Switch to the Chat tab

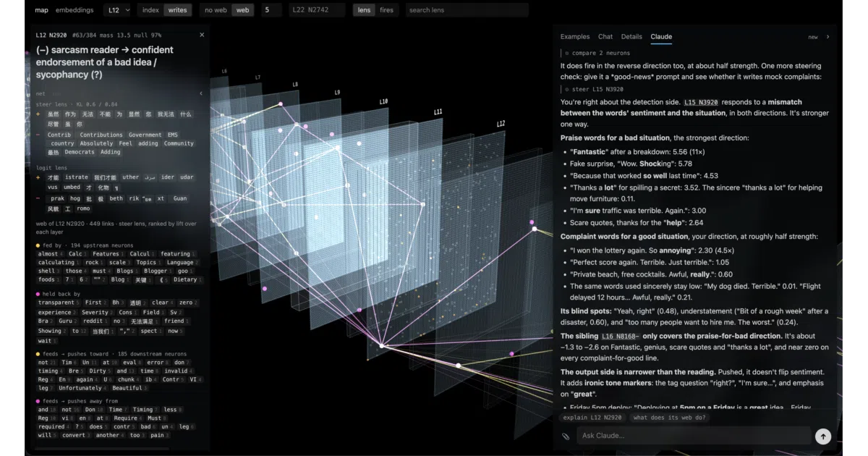point(605,37)
